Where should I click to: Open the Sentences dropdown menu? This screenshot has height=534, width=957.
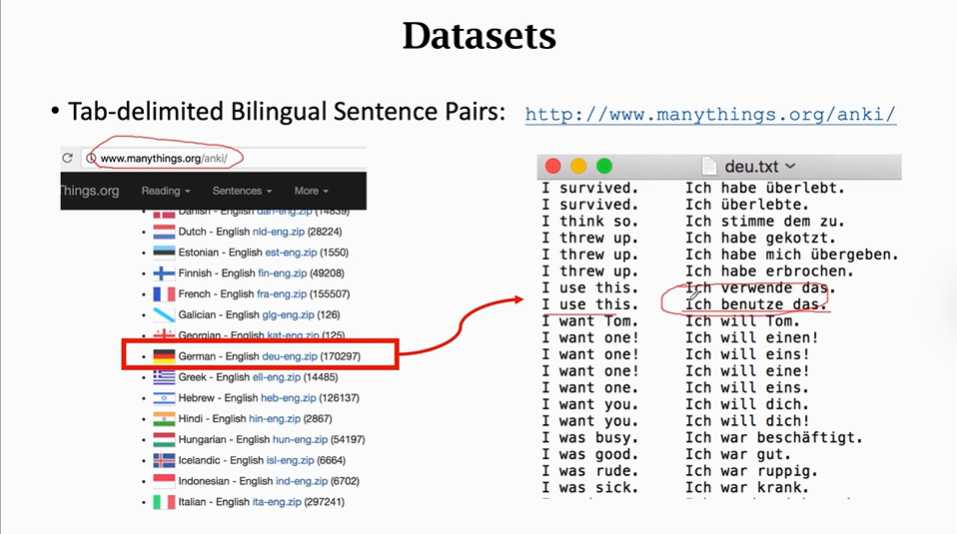242,191
